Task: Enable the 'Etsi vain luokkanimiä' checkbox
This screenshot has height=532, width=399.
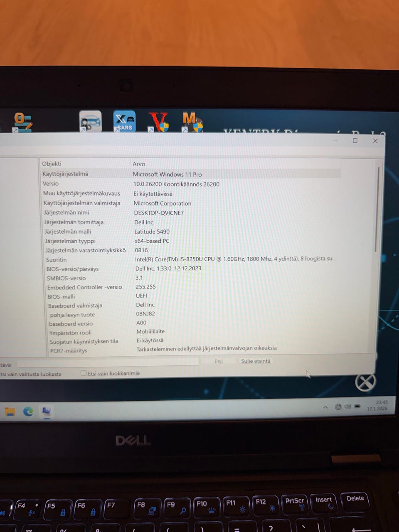Action: tap(84, 373)
